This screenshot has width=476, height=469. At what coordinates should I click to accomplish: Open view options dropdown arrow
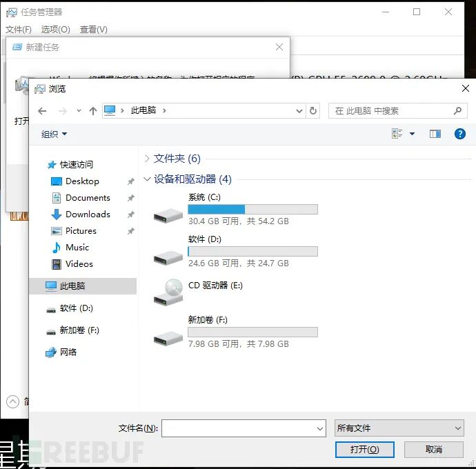(412, 134)
